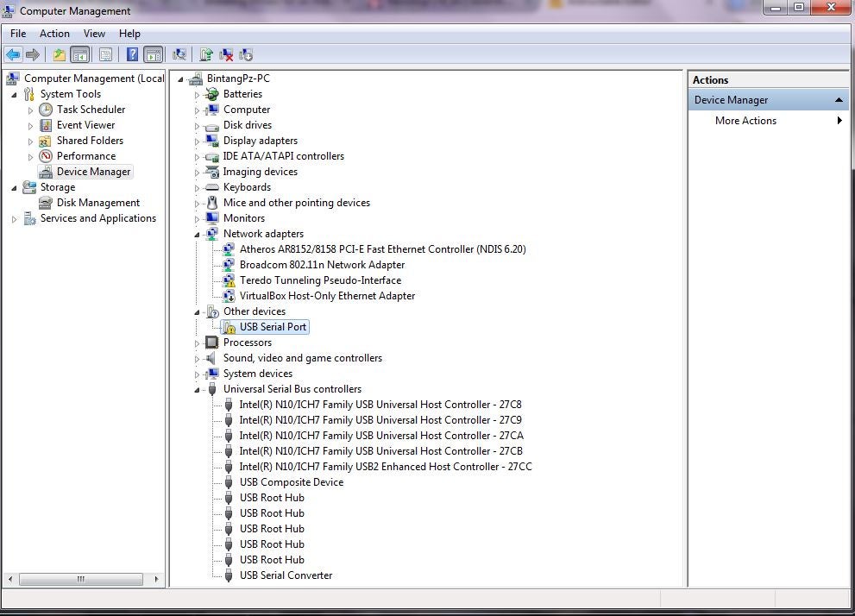The height and width of the screenshot is (616, 855).
Task: Select Computer Management (Local) root node
Action: tap(94, 79)
